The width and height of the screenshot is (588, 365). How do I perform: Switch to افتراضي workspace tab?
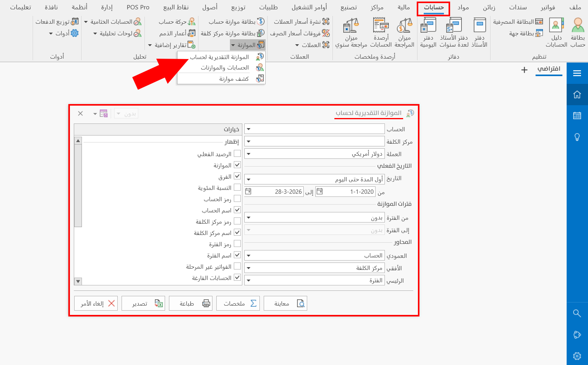coord(549,69)
